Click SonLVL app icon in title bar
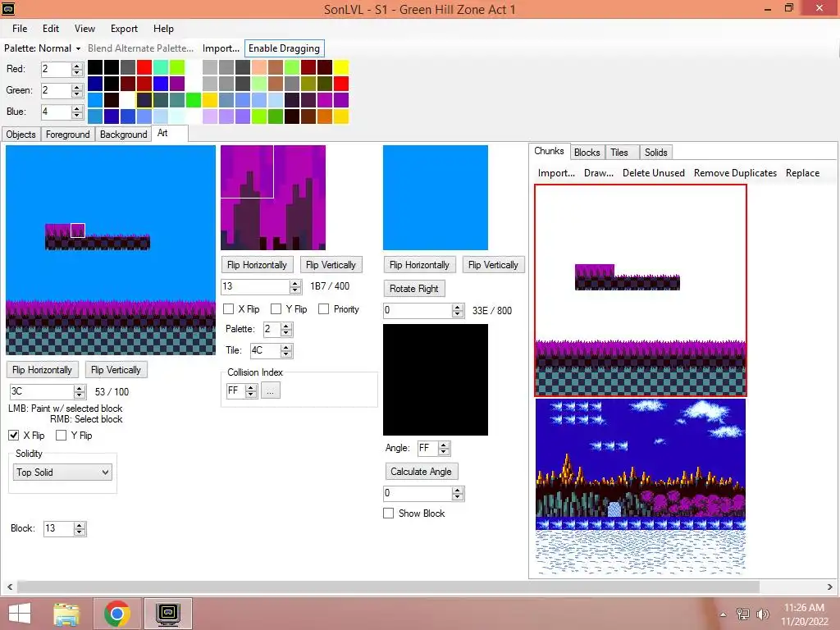Screen dimensions: 840x630 pyautogui.click(x=8, y=8)
